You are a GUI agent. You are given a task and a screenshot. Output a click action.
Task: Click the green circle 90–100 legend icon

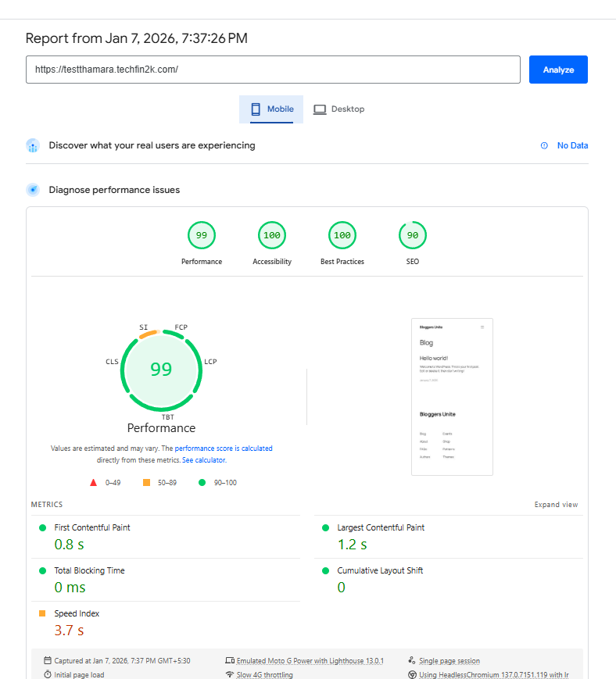tap(202, 482)
